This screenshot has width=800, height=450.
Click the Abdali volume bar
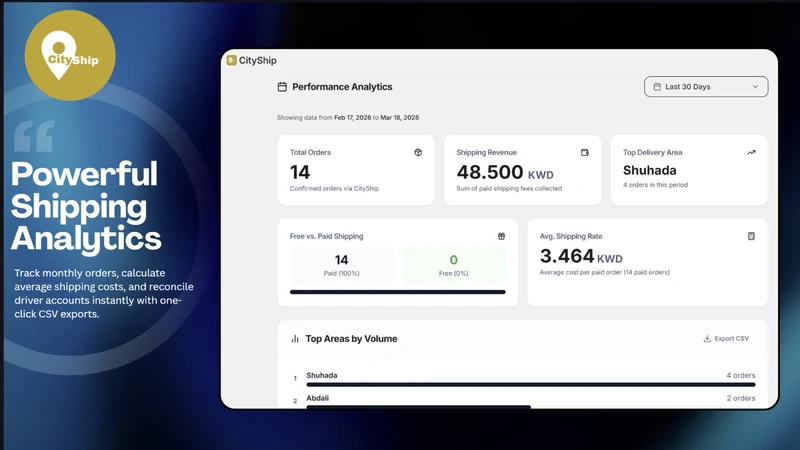coord(418,407)
